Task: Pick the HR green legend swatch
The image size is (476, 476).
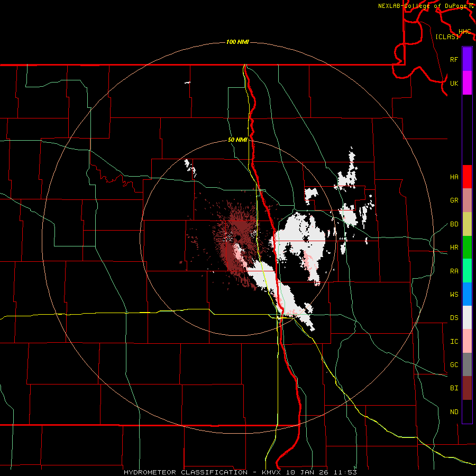Action: click(x=467, y=247)
